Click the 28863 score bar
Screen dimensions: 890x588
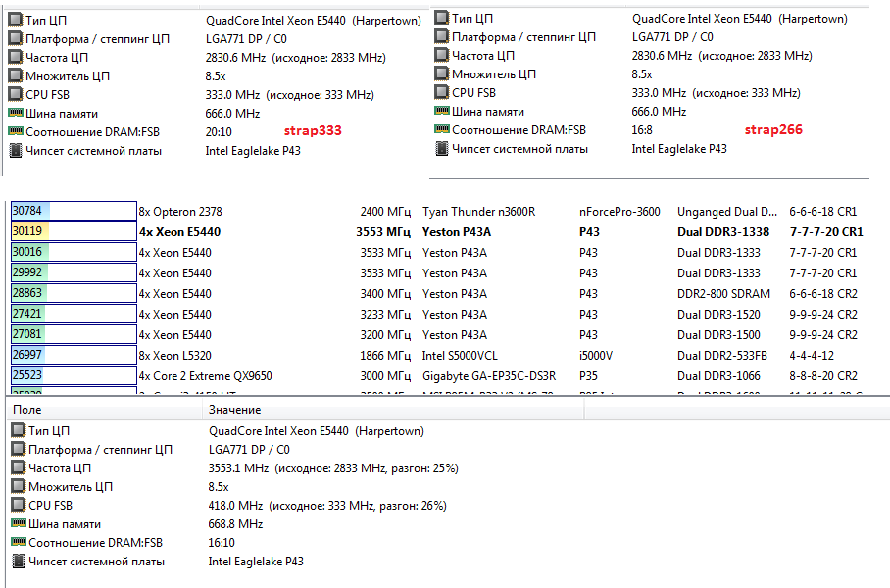(x=74, y=293)
